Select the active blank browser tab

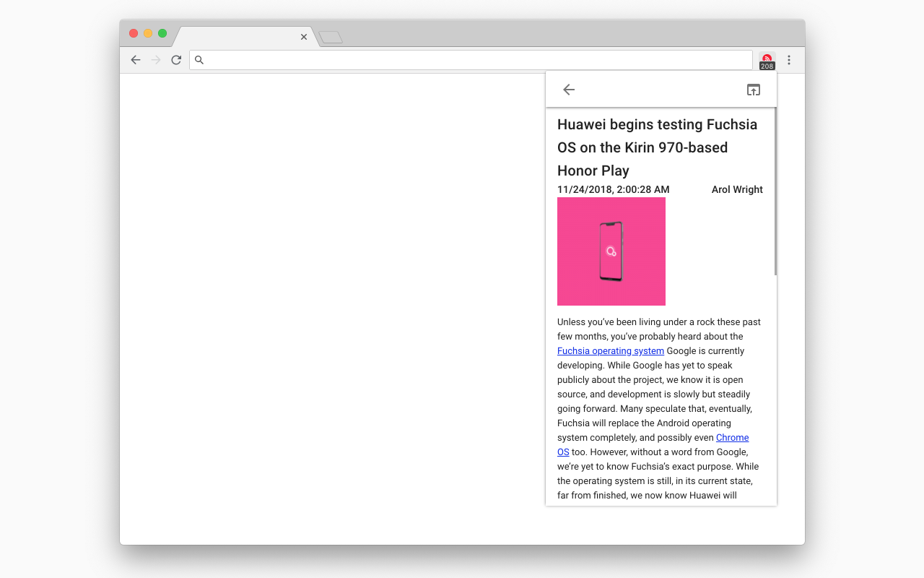(x=245, y=37)
